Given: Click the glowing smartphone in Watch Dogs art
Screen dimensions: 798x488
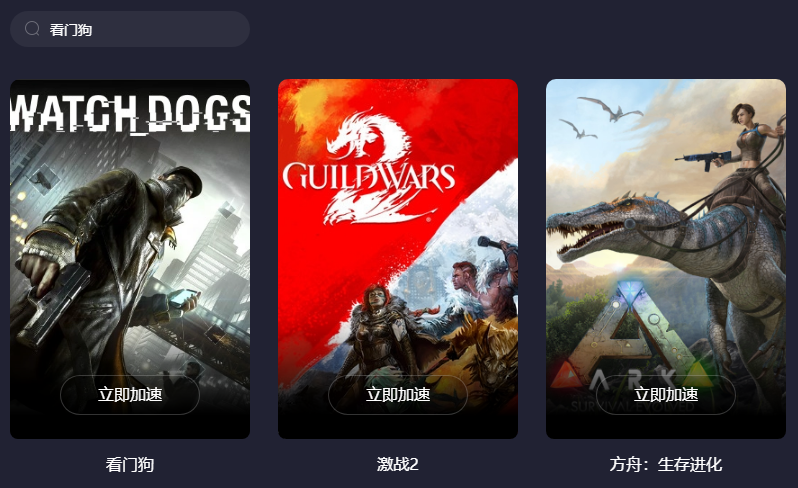Looking at the screenshot, I should [183, 298].
